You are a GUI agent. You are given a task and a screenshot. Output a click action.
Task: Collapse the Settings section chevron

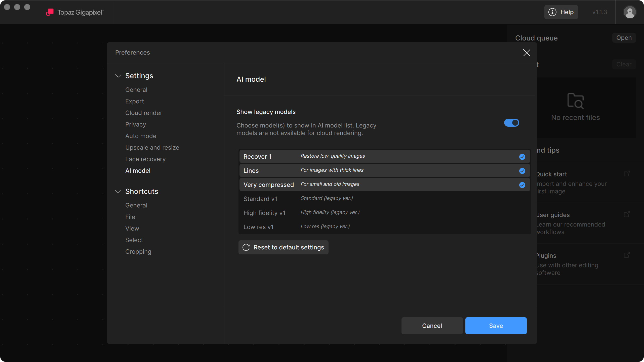click(118, 76)
